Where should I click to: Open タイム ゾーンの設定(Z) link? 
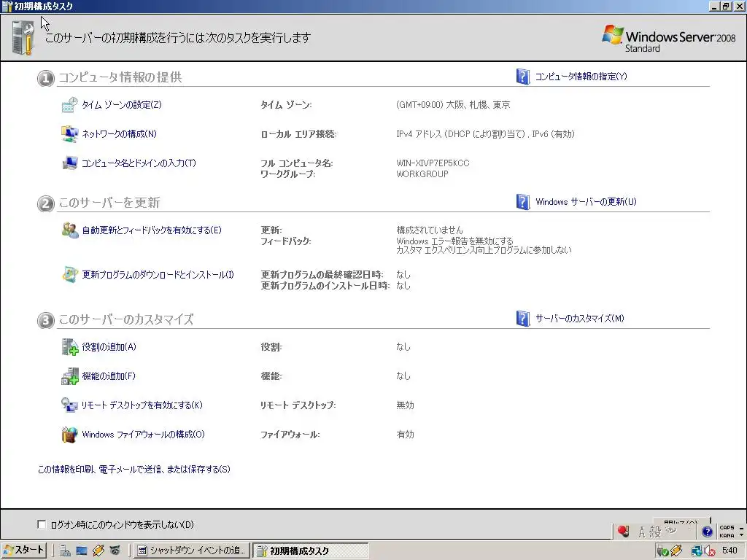pos(122,105)
